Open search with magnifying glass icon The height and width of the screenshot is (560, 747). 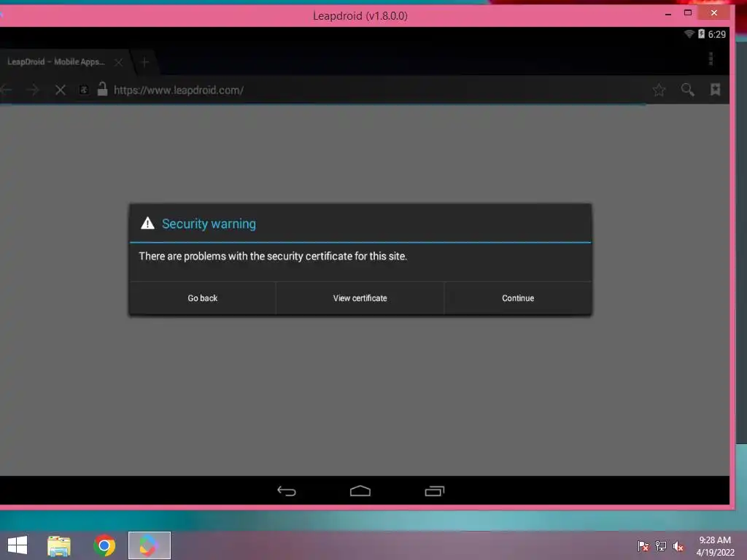tap(687, 90)
